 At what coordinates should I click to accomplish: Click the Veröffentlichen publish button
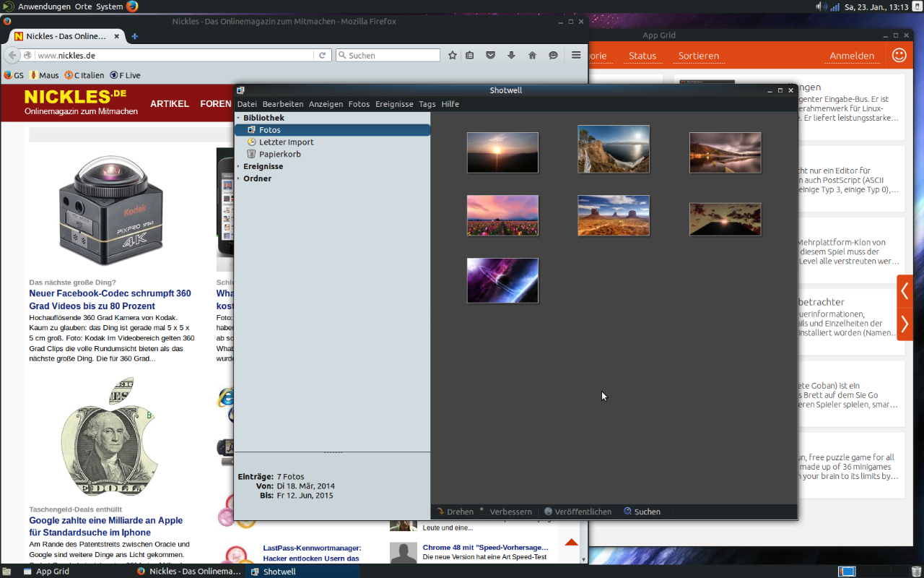coord(577,512)
